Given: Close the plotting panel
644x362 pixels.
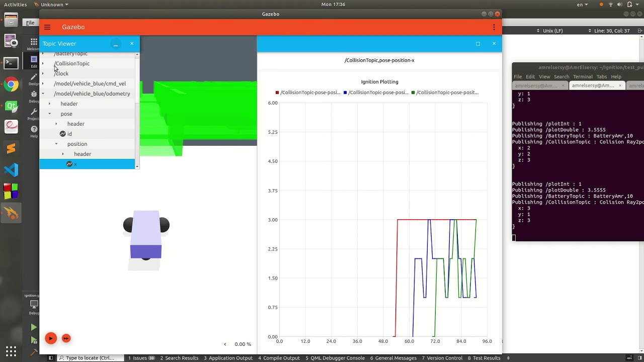Looking at the screenshot, I should click(x=494, y=44).
